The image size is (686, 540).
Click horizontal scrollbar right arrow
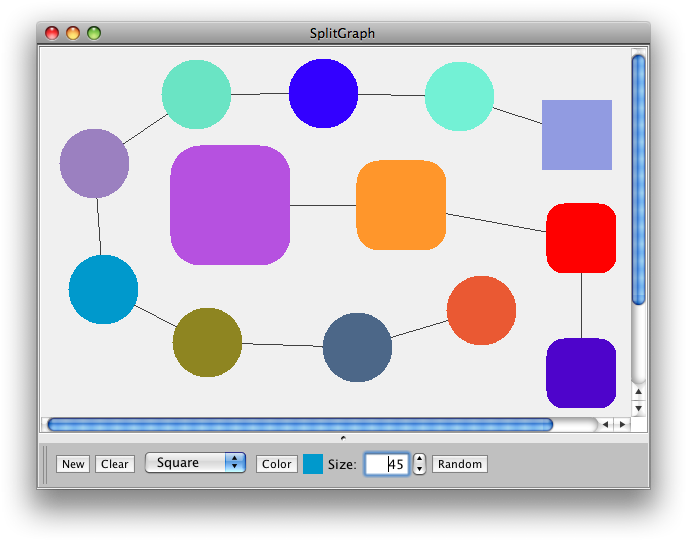[x=622, y=424]
